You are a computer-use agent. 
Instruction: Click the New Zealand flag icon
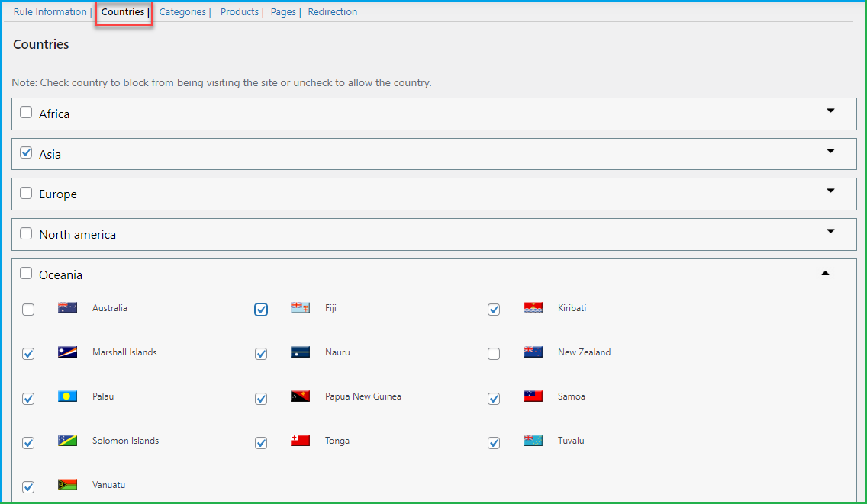tap(533, 352)
